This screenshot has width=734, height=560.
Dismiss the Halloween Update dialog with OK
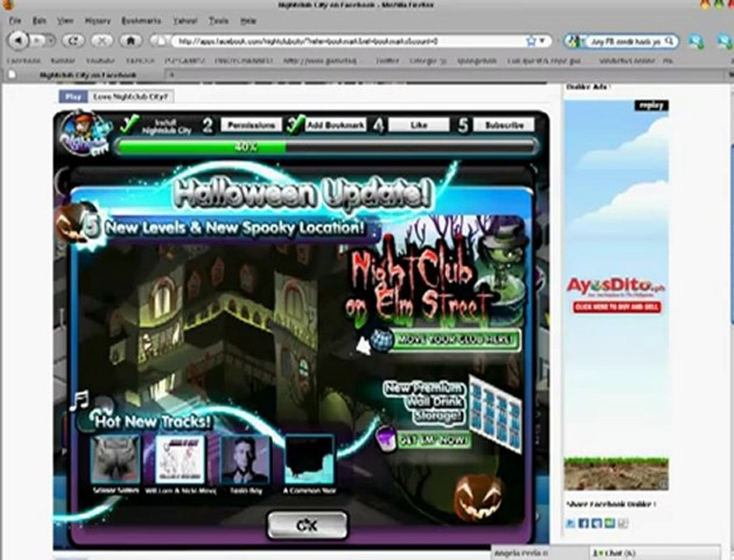307,525
